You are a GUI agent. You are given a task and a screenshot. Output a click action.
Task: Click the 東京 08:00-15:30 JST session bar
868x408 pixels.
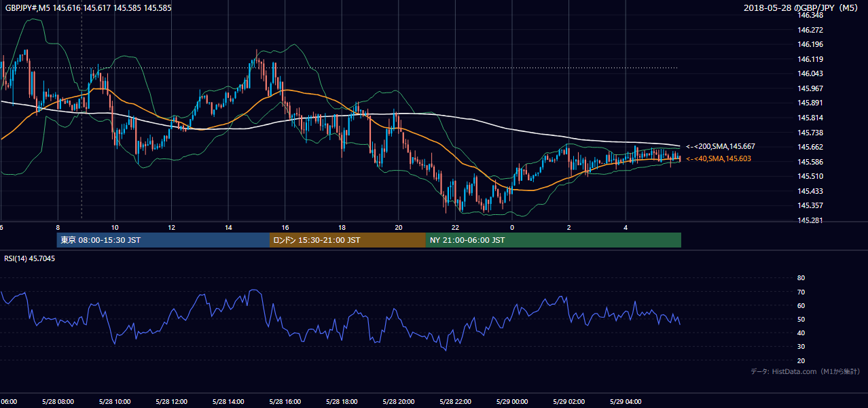click(x=163, y=240)
